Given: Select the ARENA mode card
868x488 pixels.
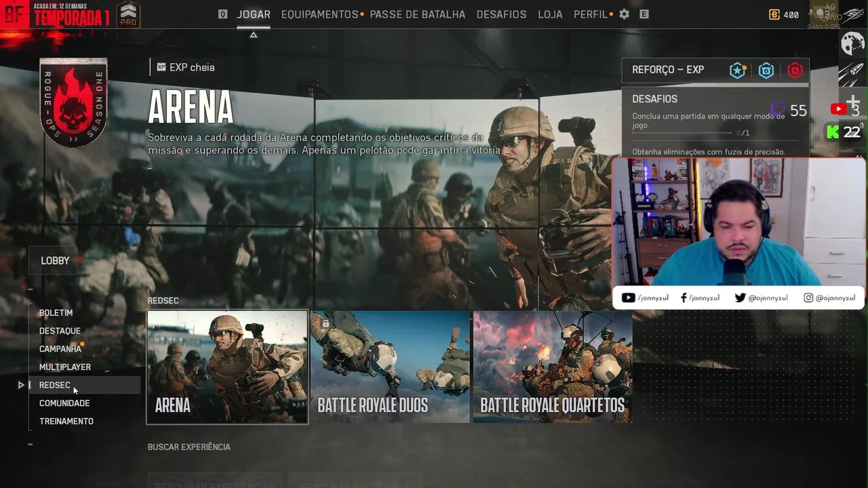Looking at the screenshot, I should (227, 367).
